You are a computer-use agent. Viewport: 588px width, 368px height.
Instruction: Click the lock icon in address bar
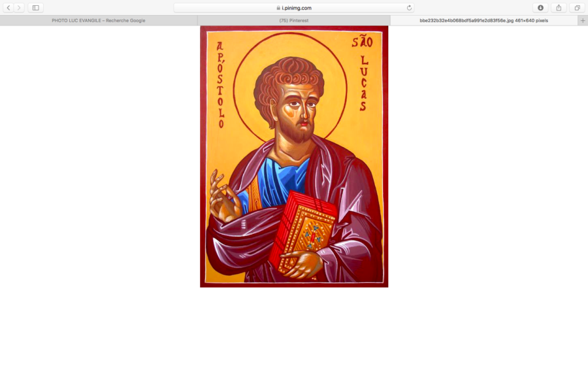[x=278, y=8]
